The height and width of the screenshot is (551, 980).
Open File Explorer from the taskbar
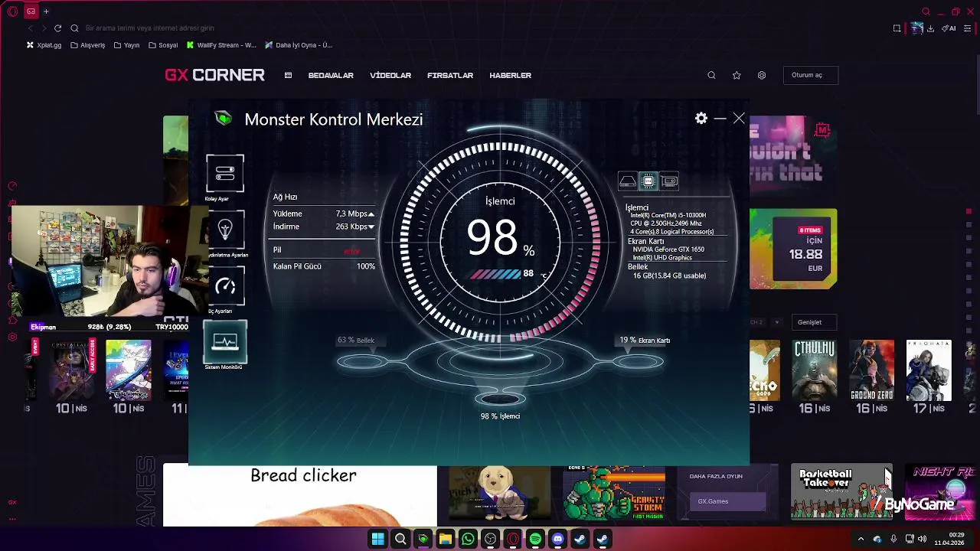click(x=445, y=540)
